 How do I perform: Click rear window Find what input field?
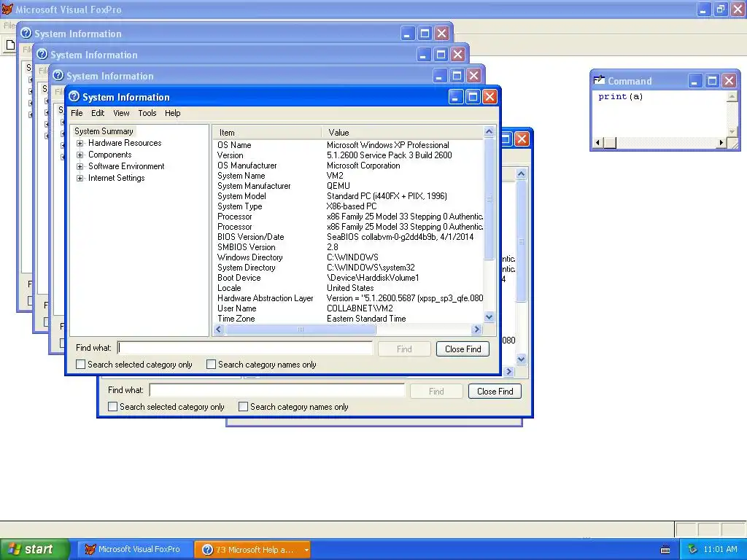(276, 391)
